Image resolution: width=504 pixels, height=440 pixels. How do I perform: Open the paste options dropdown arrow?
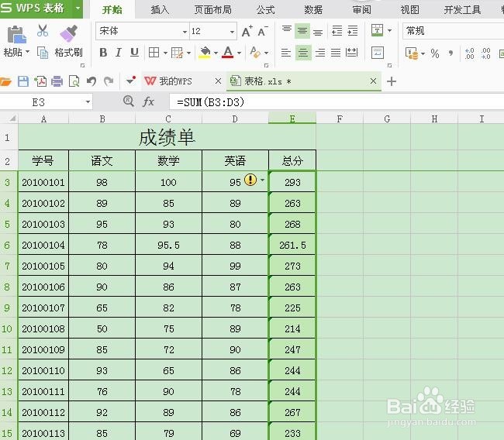point(27,52)
